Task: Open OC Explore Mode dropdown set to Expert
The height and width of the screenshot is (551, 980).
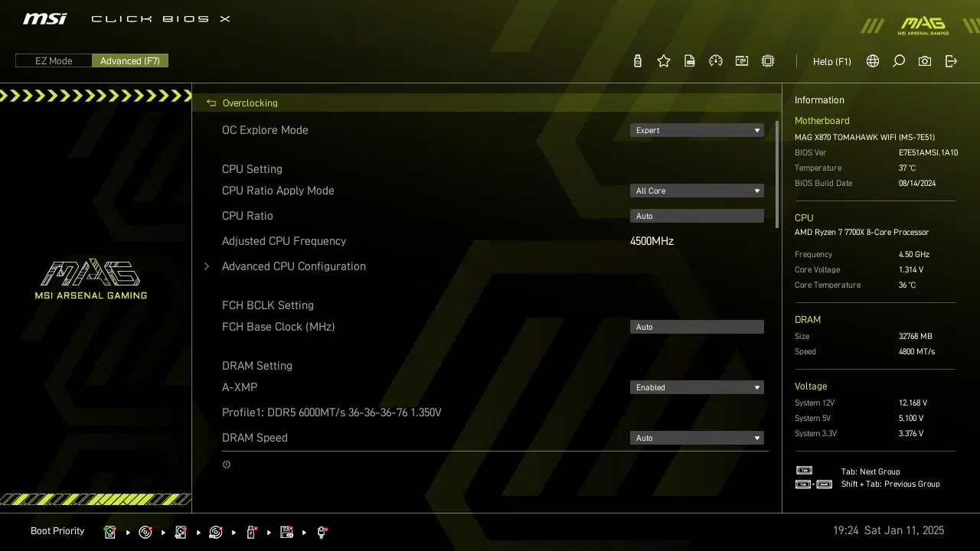Action: 697,130
